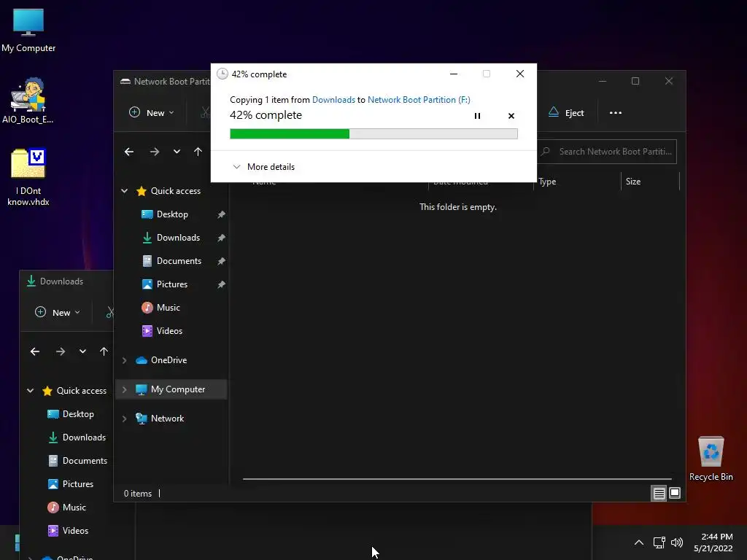747x560 pixels.
Task: Click New in Downloads window
Action: (58, 312)
